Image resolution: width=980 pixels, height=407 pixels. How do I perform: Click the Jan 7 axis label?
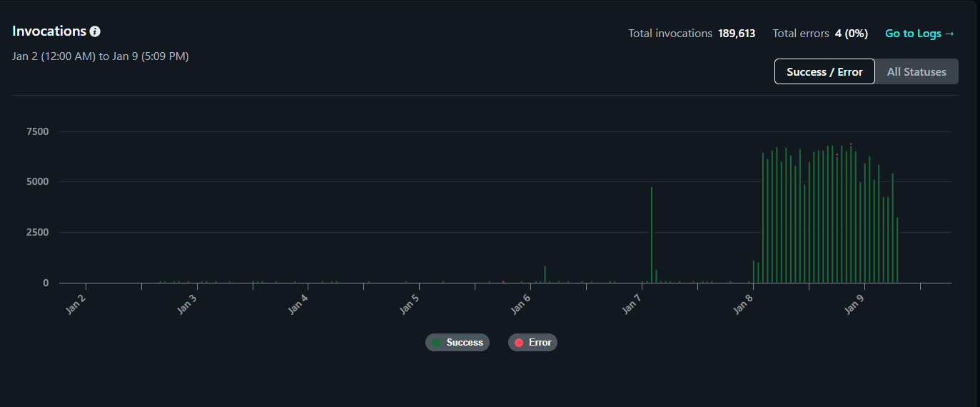632,305
